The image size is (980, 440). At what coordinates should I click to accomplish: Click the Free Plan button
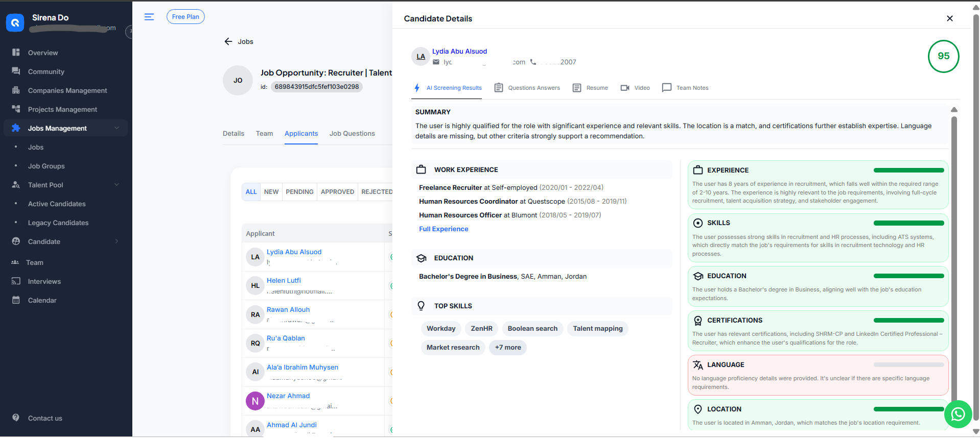[x=185, y=17]
